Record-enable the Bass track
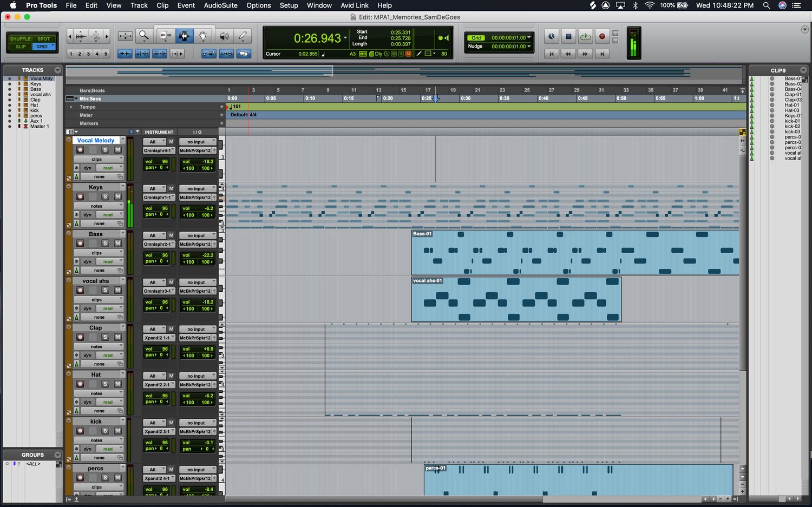The height and width of the screenshot is (507, 812). [80, 243]
